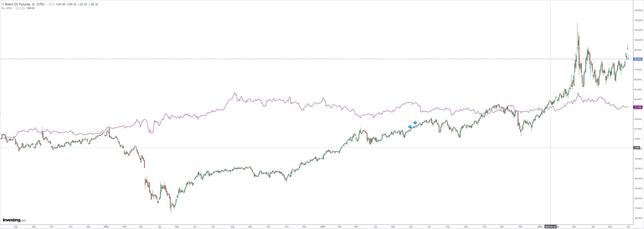Open ZG series settings icon
This screenshot has height=229, width=644.
click(x=20, y=8)
